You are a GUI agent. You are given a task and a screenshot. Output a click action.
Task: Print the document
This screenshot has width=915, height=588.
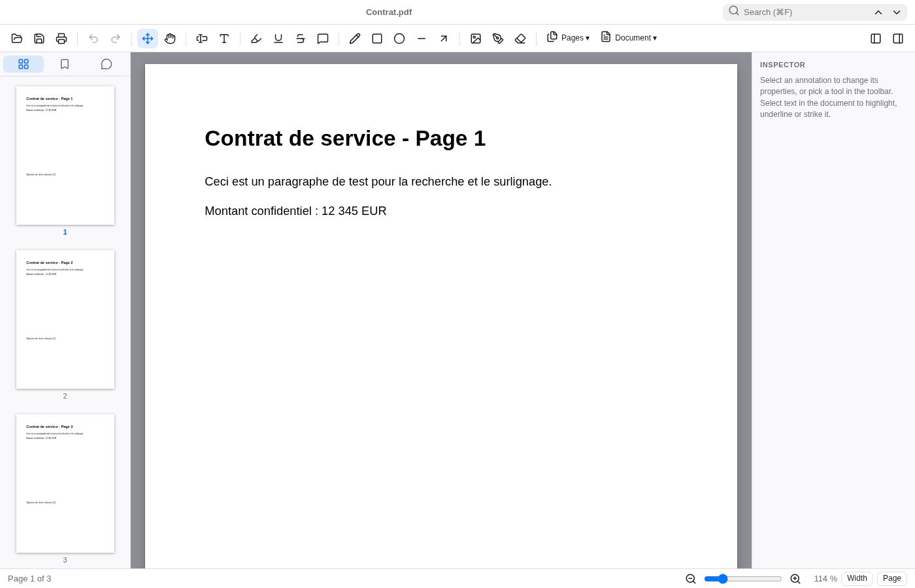61,39
